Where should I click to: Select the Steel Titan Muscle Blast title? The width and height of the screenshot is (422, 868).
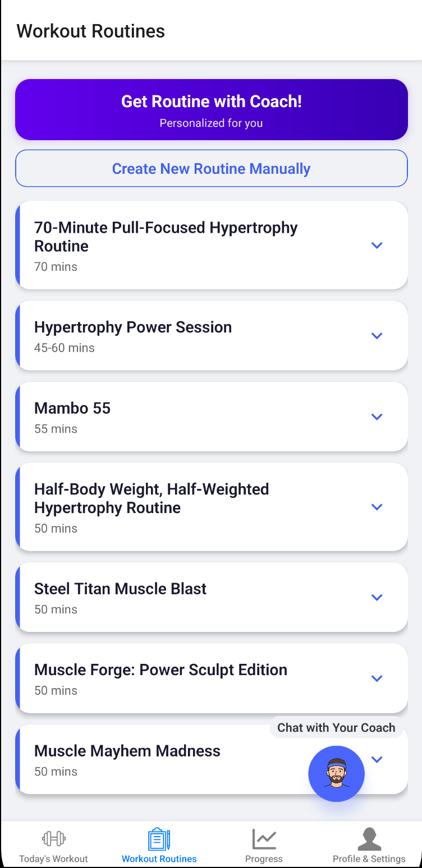pyautogui.click(x=120, y=589)
